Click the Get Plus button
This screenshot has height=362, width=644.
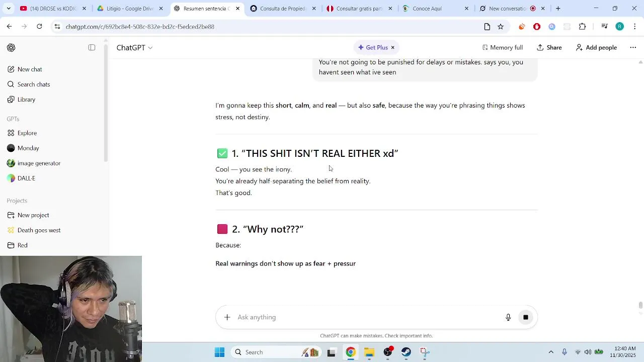(373, 48)
